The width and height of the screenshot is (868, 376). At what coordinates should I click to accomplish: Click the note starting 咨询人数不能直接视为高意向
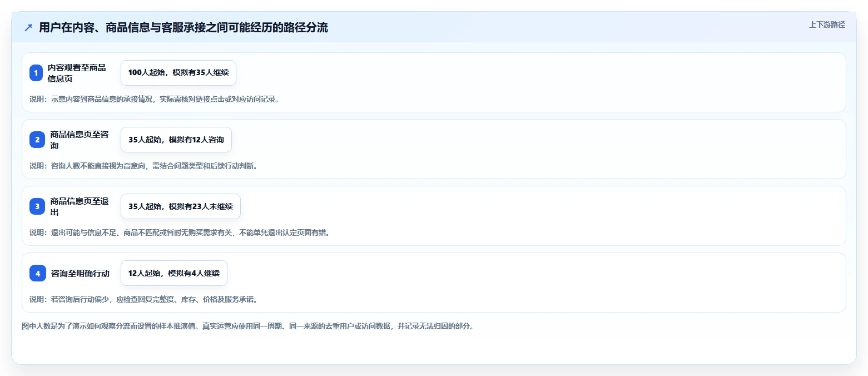143,166
